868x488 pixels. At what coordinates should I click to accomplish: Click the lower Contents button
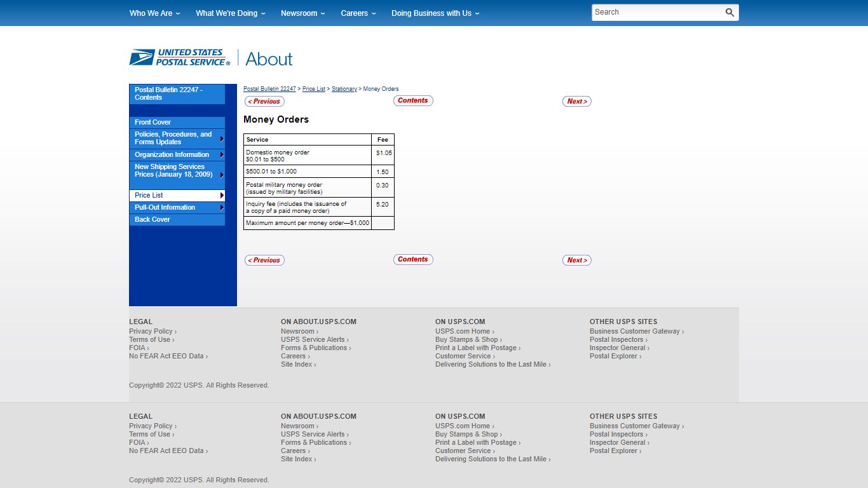click(x=413, y=260)
